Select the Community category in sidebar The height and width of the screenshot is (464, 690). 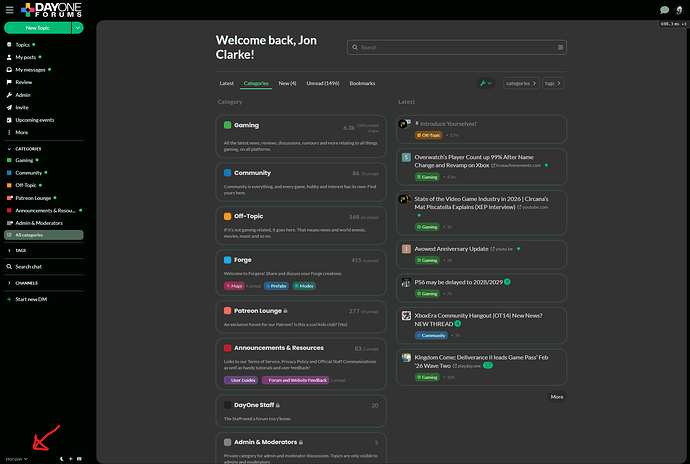(x=28, y=173)
